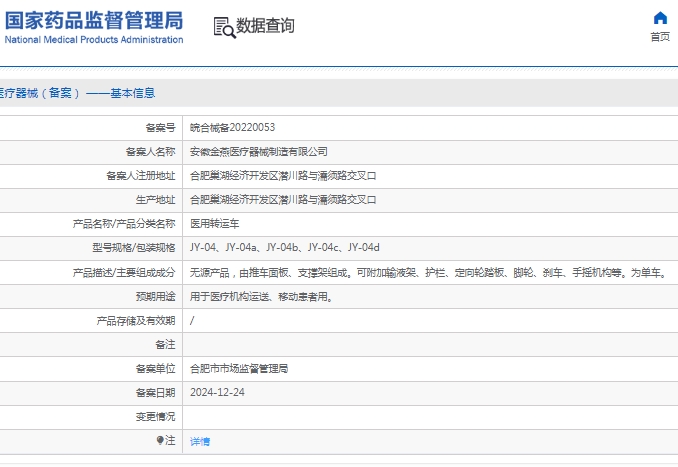
Task: Select the 医疗器械(备案)——基本信息 heading
Action: click(77, 93)
